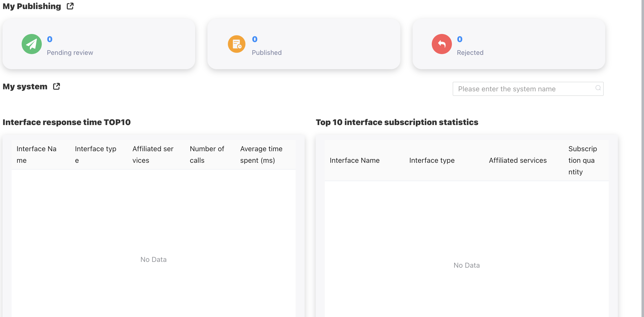Click the Pending review count number
This screenshot has width=644, height=317.
50,39
